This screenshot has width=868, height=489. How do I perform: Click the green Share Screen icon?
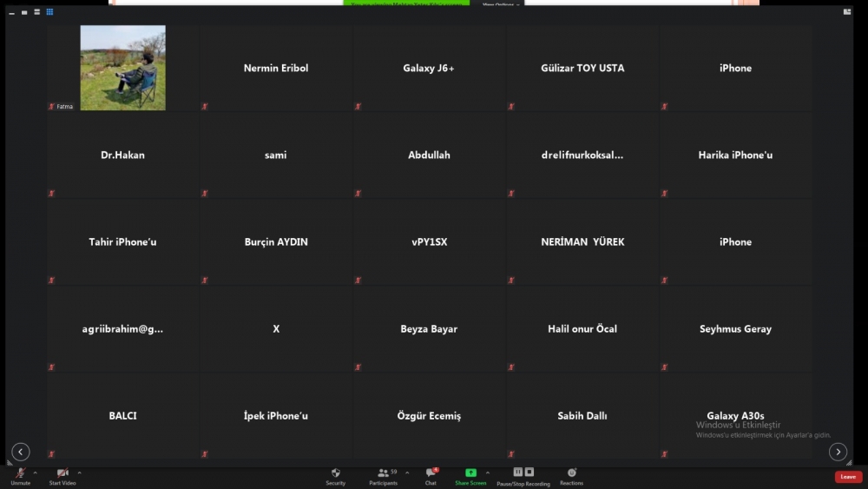[x=470, y=472]
